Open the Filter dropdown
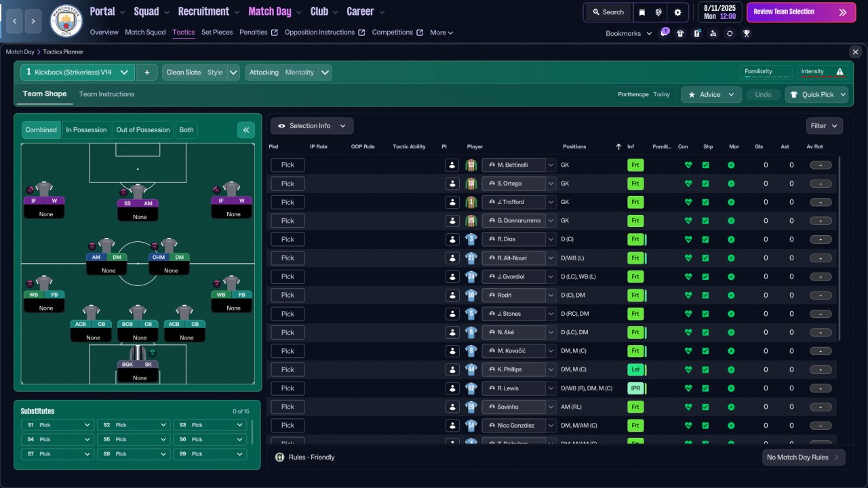Screen dimensions: 868x488 [x=825, y=126]
